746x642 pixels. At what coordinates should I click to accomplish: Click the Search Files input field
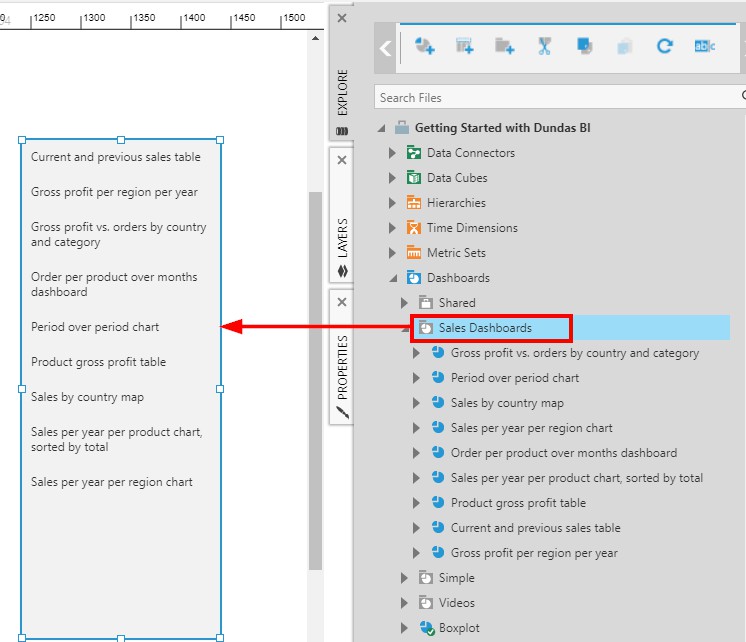pyautogui.click(x=555, y=97)
